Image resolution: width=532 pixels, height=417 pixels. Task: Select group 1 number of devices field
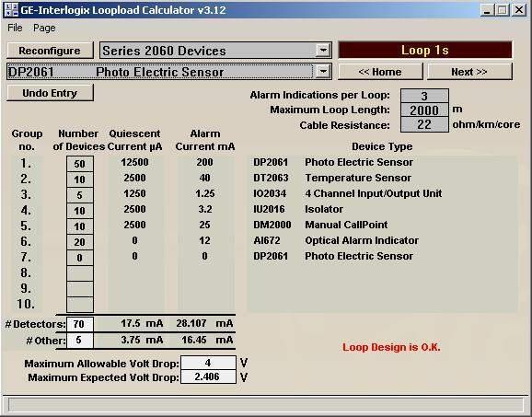(80, 164)
